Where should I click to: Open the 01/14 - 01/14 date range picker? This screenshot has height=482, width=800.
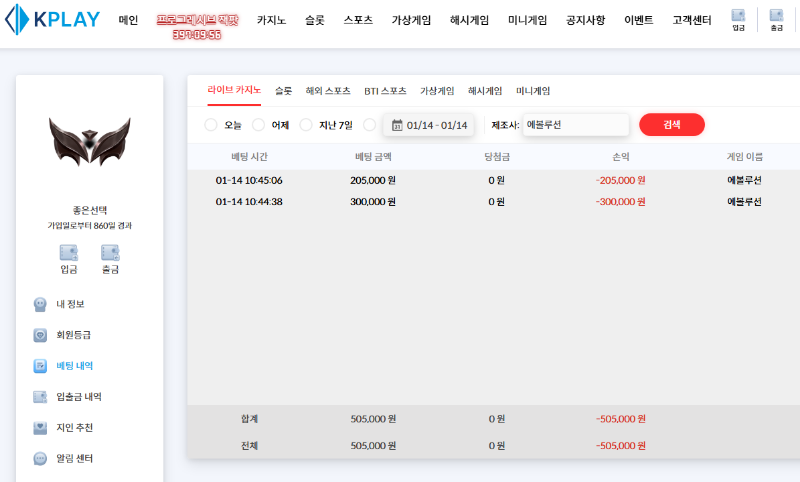point(429,125)
